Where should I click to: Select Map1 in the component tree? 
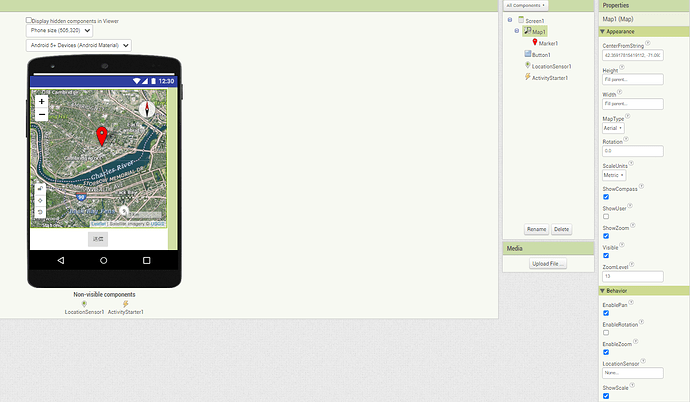[x=535, y=31]
